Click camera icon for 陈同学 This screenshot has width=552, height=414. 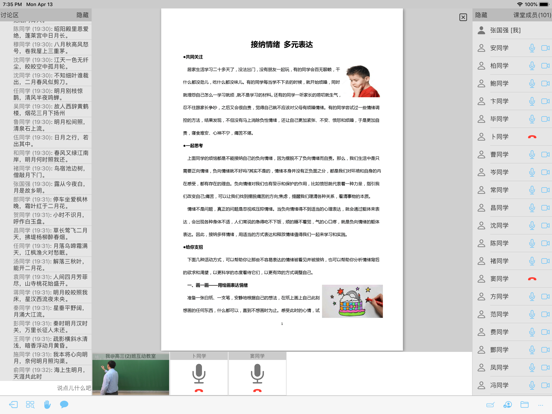click(x=545, y=243)
